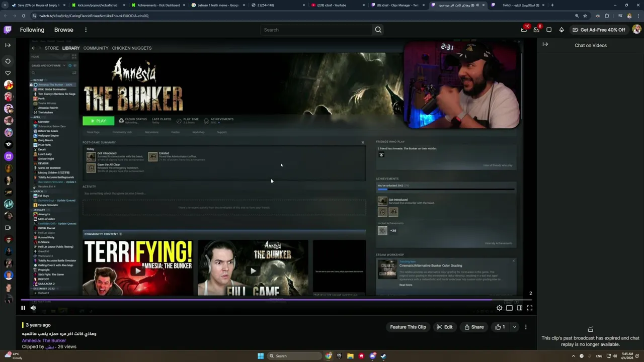The image size is (644, 362).
Task: Click the Feature This Clip button
Action: click(408, 327)
